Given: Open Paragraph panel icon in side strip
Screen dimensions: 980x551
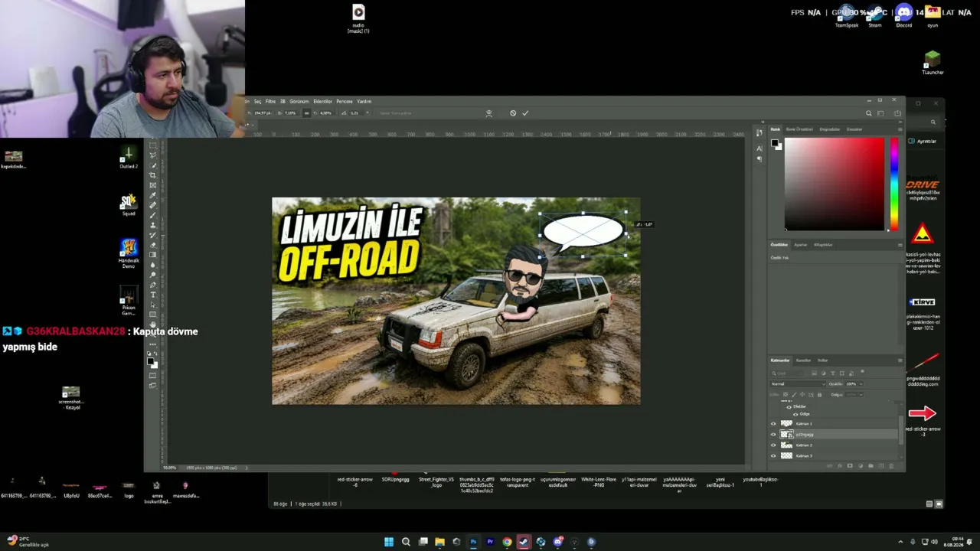Looking at the screenshot, I should click(759, 159).
